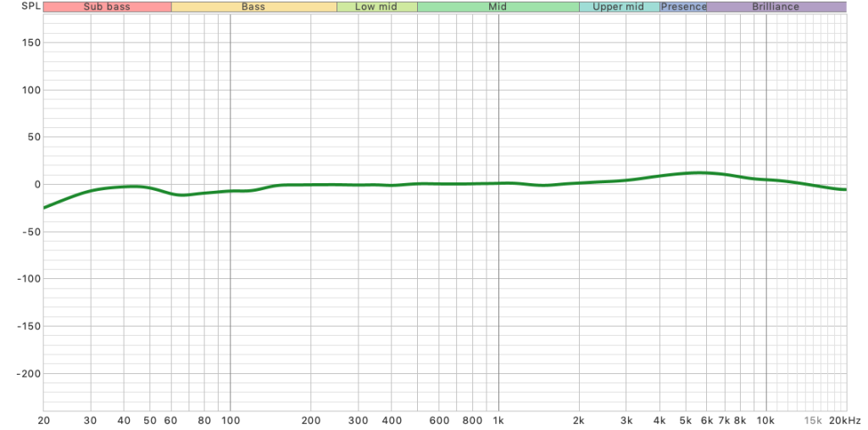Viewport: 868px width, 430px height.
Task: Click the 0 SPL axis value
Action: [36, 185]
